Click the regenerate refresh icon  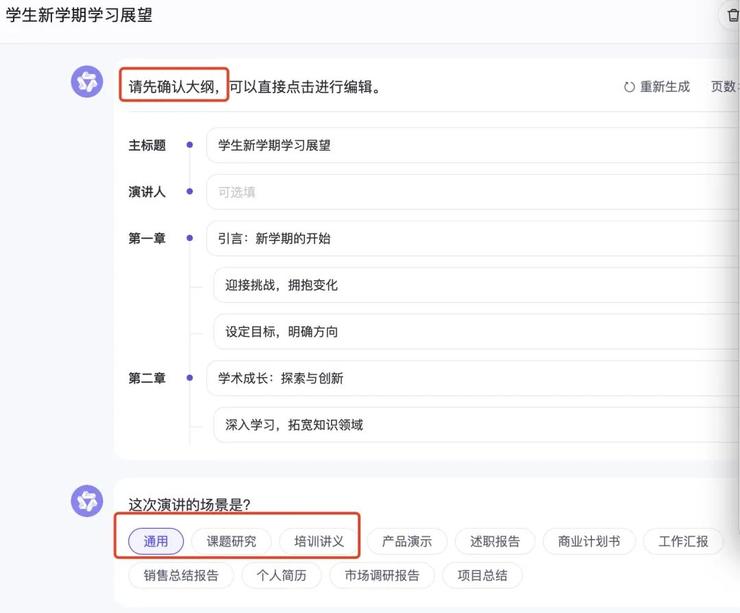click(629, 87)
